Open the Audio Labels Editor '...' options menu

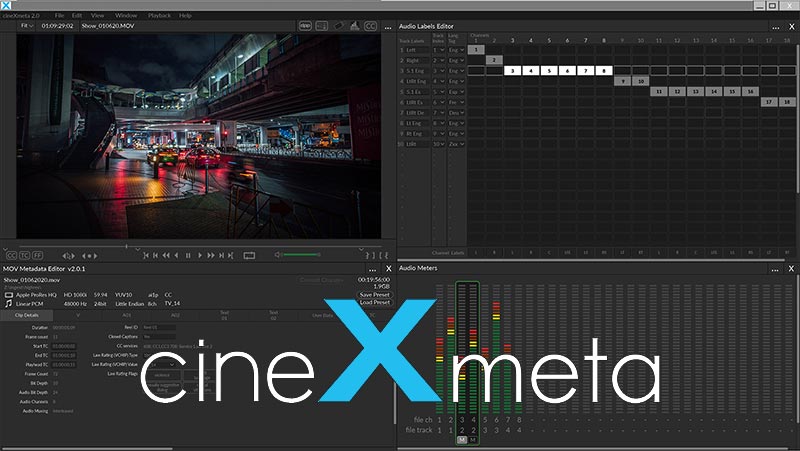coord(776,28)
